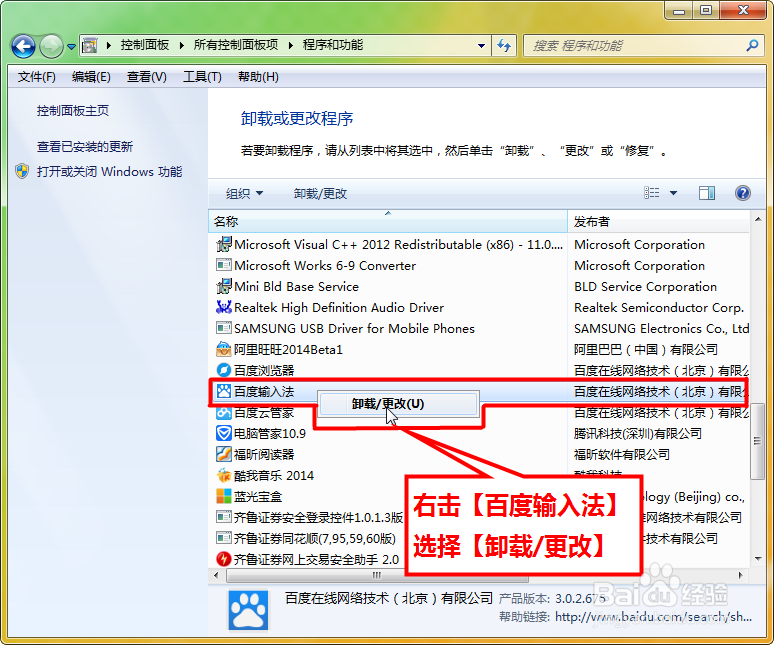Click 控制面板 breadcrumb
This screenshot has width=774, height=645.
(x=145, y=45)
